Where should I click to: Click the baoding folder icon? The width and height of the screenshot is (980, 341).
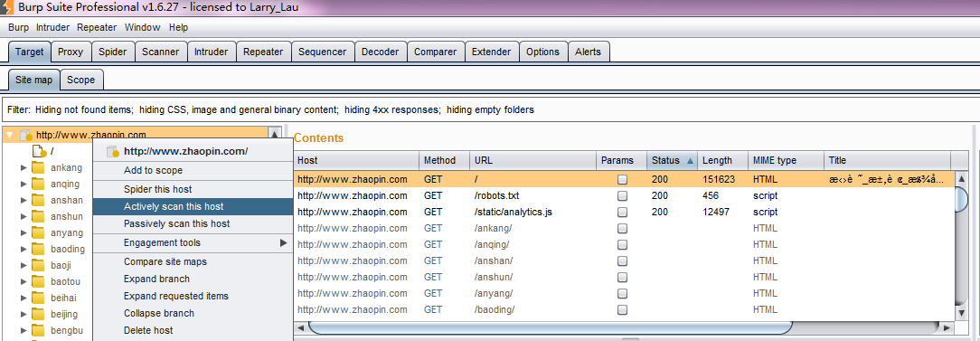click(39, 249)
